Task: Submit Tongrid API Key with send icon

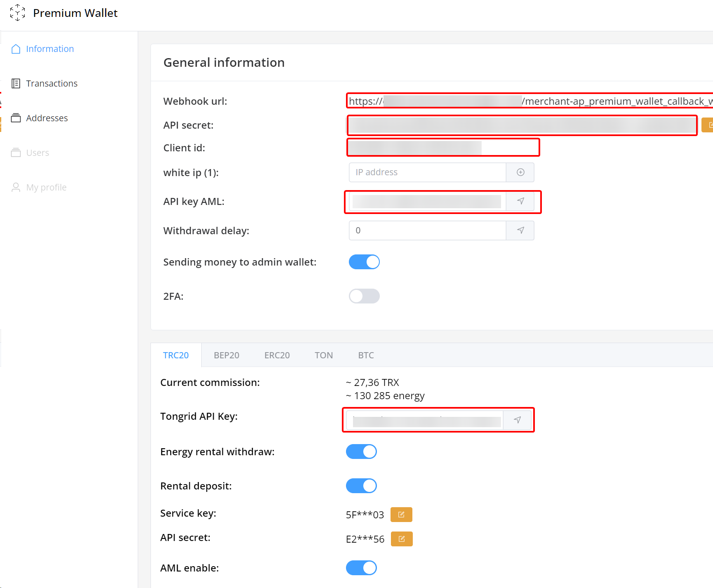Action: point(517,420)
